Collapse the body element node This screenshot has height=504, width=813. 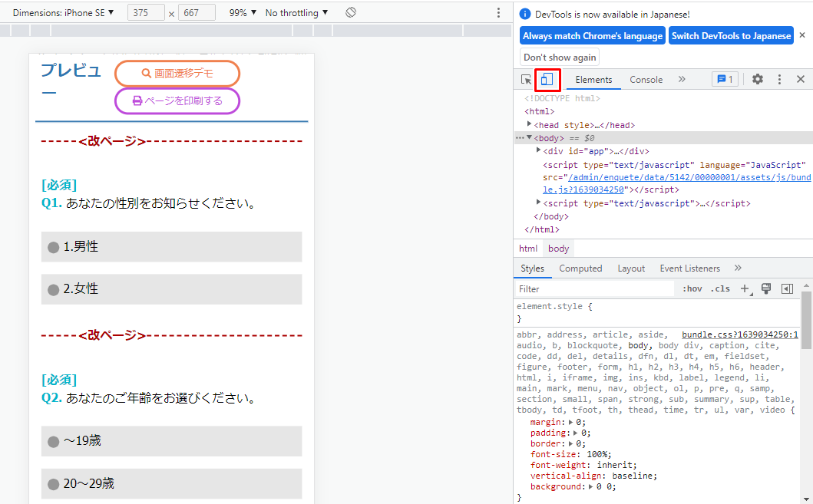tap(530, 137)
